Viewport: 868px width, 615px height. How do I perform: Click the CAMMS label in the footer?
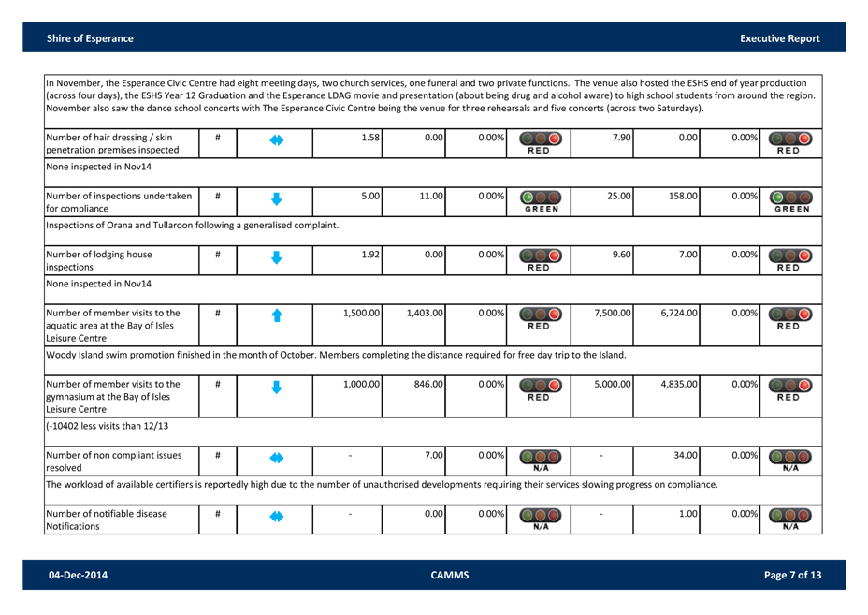click(443, 575)
